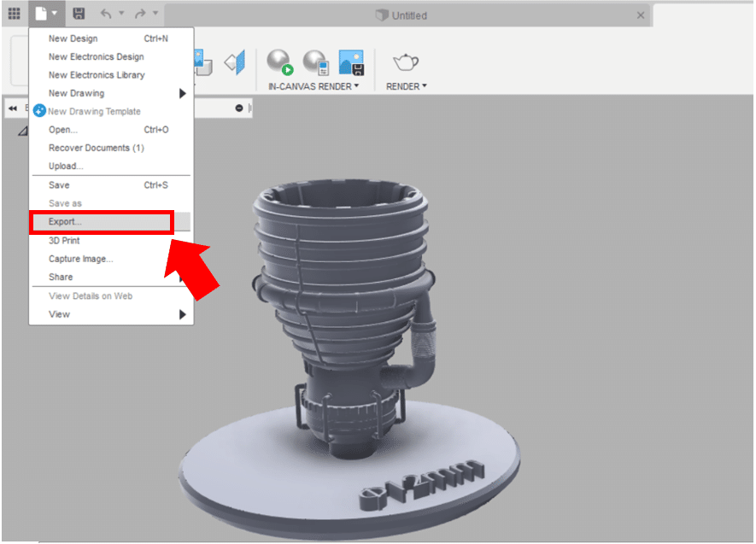Open the Redo history dropdown arrow
Image resolution: width=756 pixels, height=544 pixels.
point(155,13)
